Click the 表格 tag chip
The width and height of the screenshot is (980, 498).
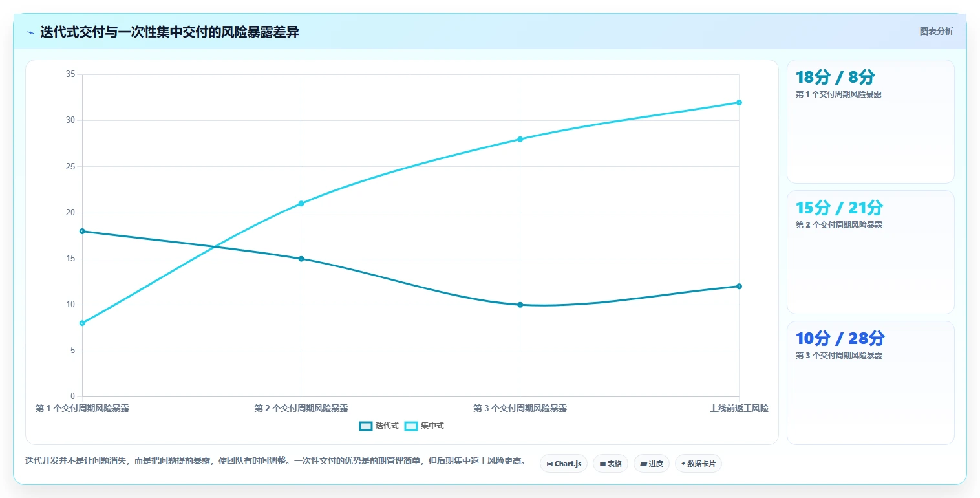click(610, 464)
